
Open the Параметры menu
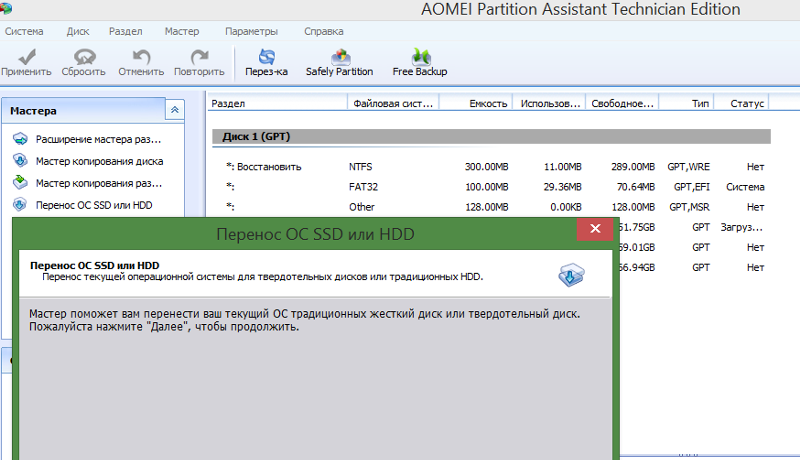(251, 31)
